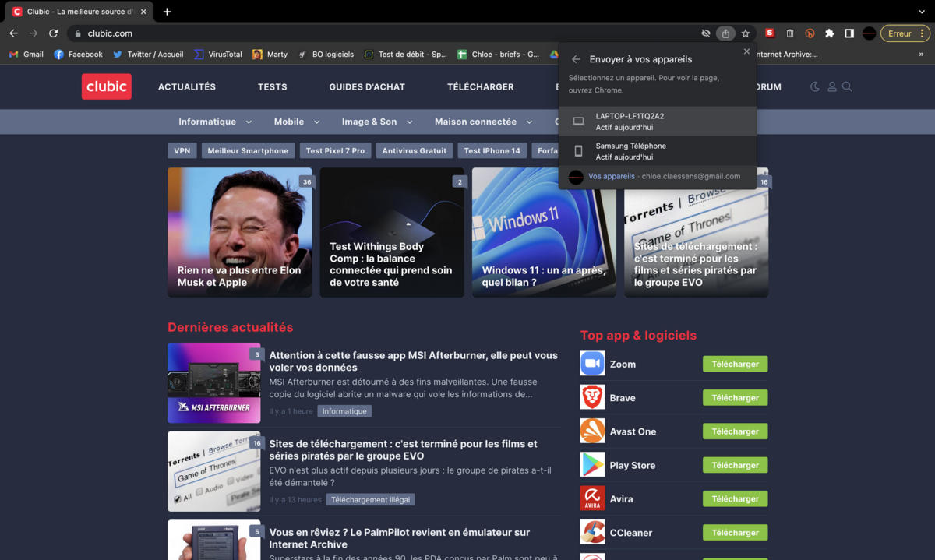Open a new browser tab

(167, 12)
